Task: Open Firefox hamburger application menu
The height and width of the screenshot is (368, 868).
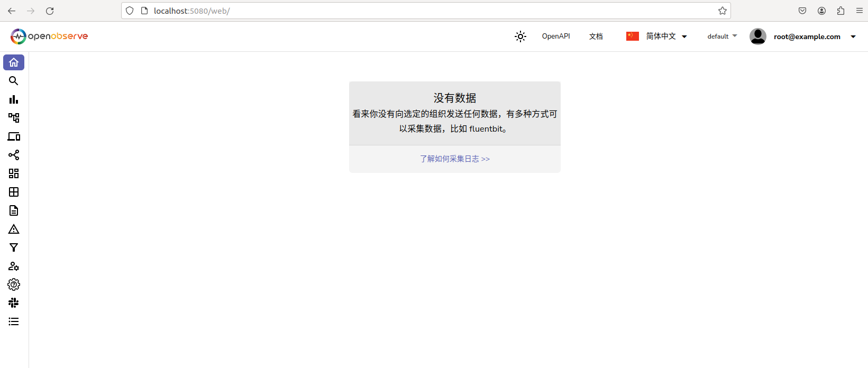Action: click(860, 11)
